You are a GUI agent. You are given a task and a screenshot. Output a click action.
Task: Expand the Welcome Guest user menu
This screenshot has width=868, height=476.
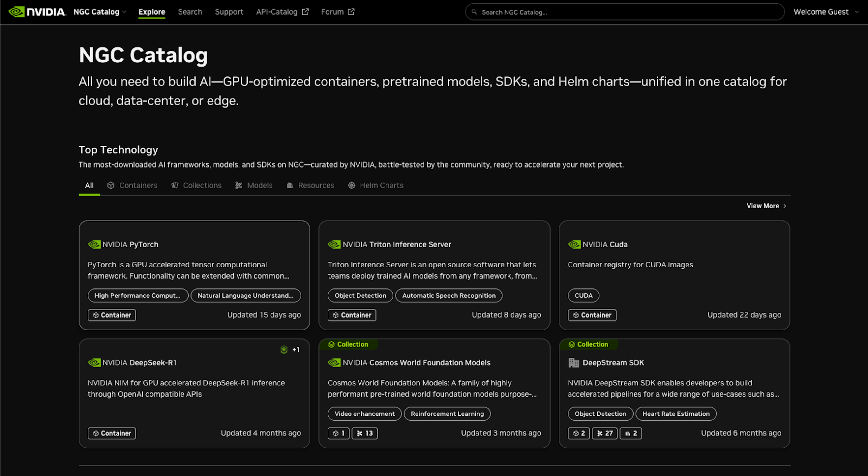click(x=826, y=12)
